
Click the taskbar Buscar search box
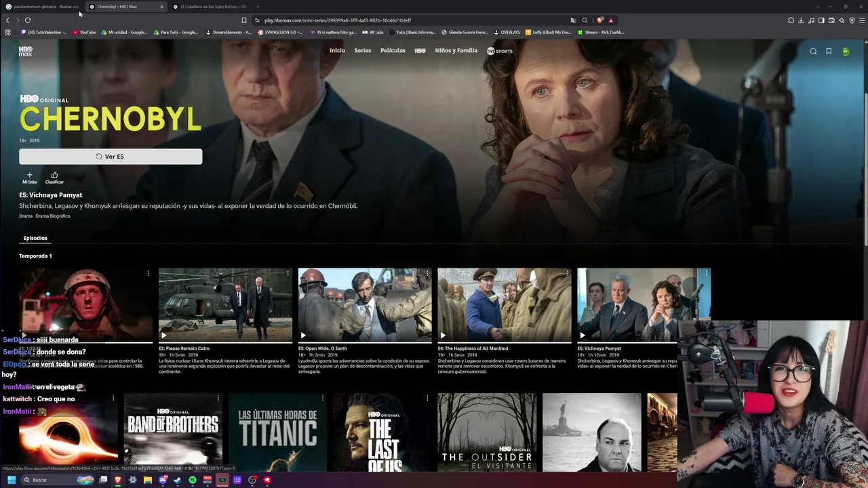coord(58,480)
